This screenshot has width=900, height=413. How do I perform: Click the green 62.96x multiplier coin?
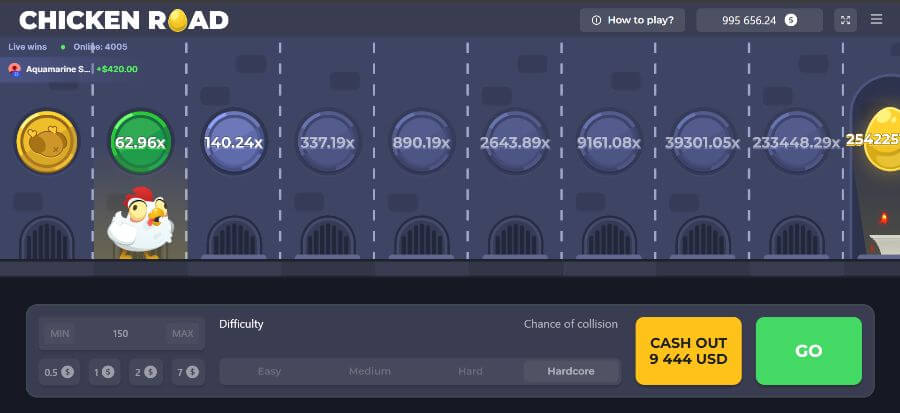(x=140, y=141)
